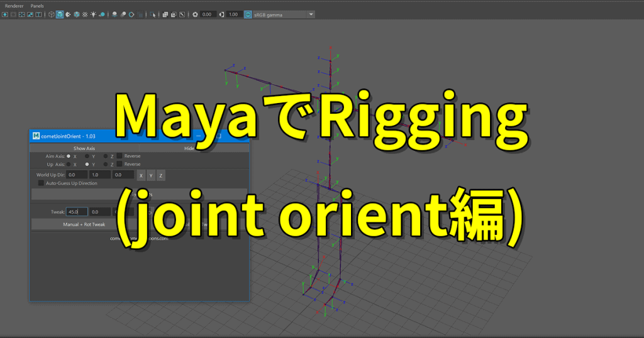Enable Auto-Guess Up Direction checkbox
644x338 pixels.
pyautogui.click(x=41, y=183)
